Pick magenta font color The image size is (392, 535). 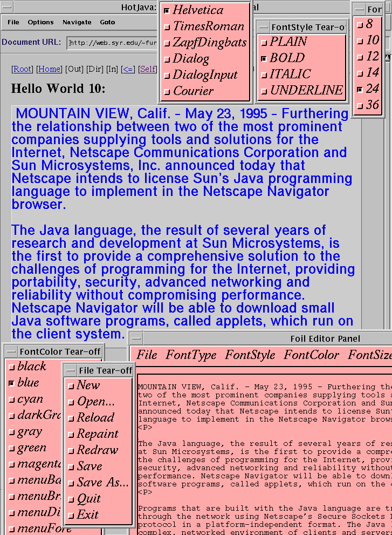pyautogui.click(x=34, y=464)
